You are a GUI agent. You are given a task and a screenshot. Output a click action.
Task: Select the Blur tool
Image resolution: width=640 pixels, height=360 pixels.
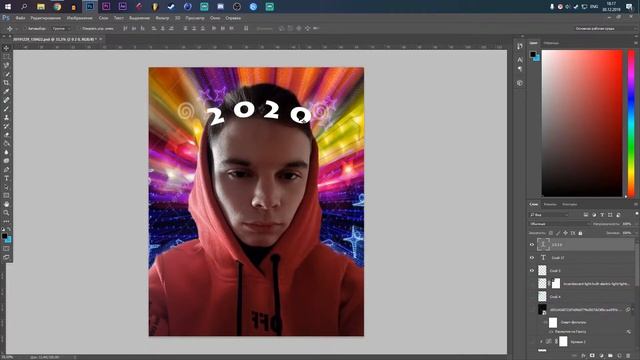point(6,152)
